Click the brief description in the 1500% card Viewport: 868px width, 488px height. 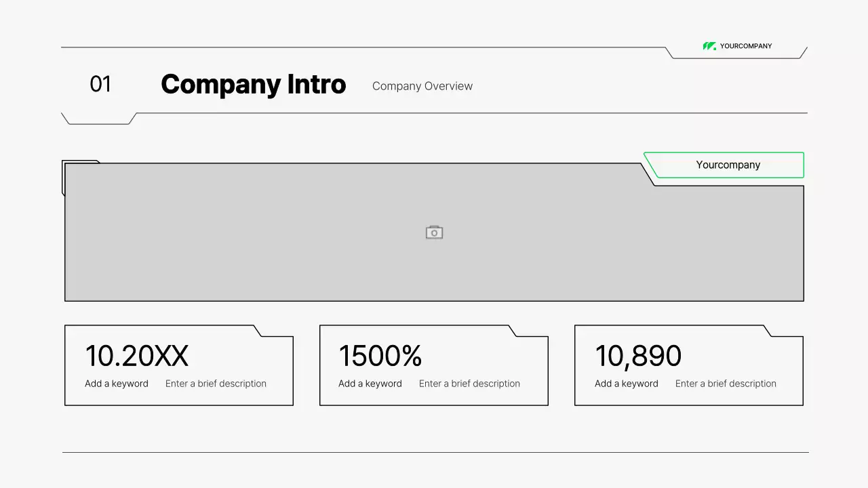[469, 384]
